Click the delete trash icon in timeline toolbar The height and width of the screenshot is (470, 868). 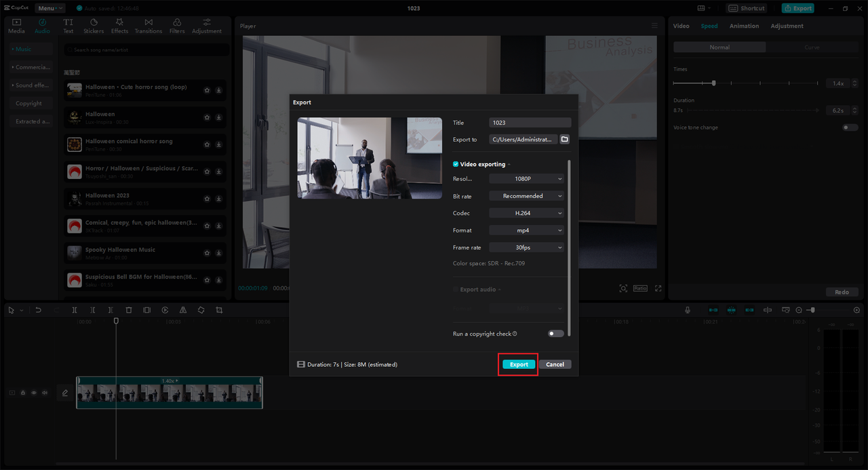pos(129,310)
